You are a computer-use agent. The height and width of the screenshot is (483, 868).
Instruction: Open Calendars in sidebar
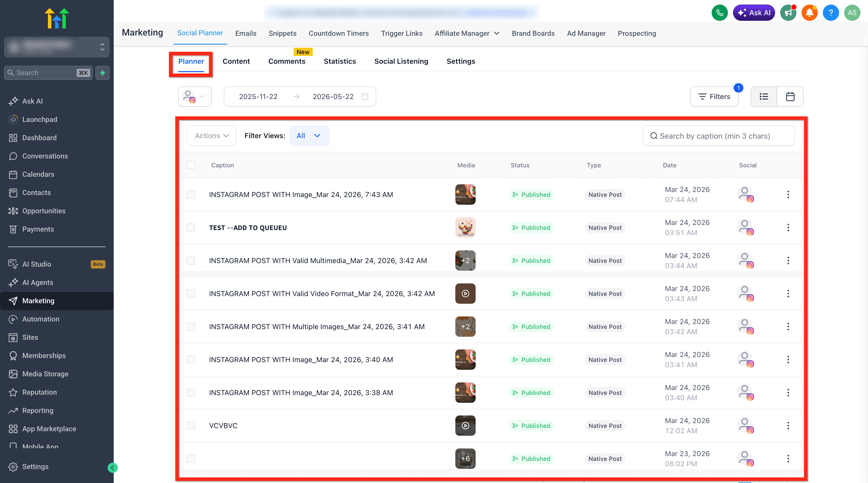pos(38,174)
